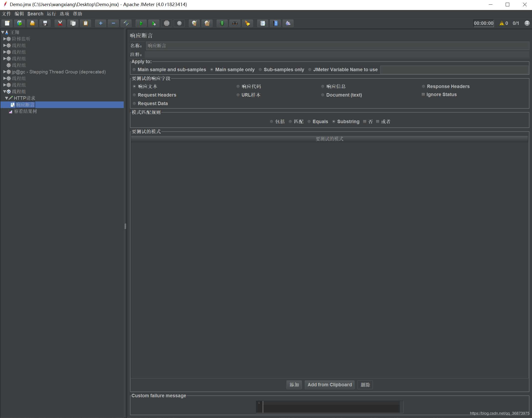The image size is (532, 418).
Task: Click the 删除 button
Action: point(365,385)
